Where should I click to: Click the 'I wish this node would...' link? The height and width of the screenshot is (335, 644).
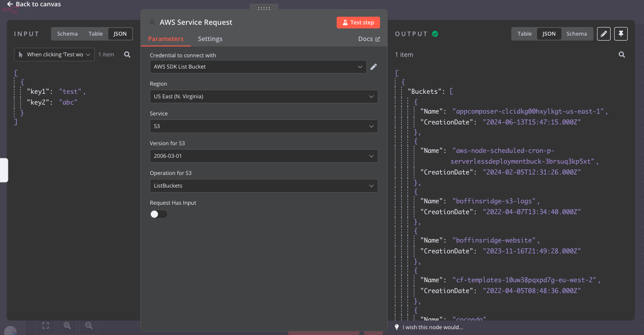click(433, 327)
